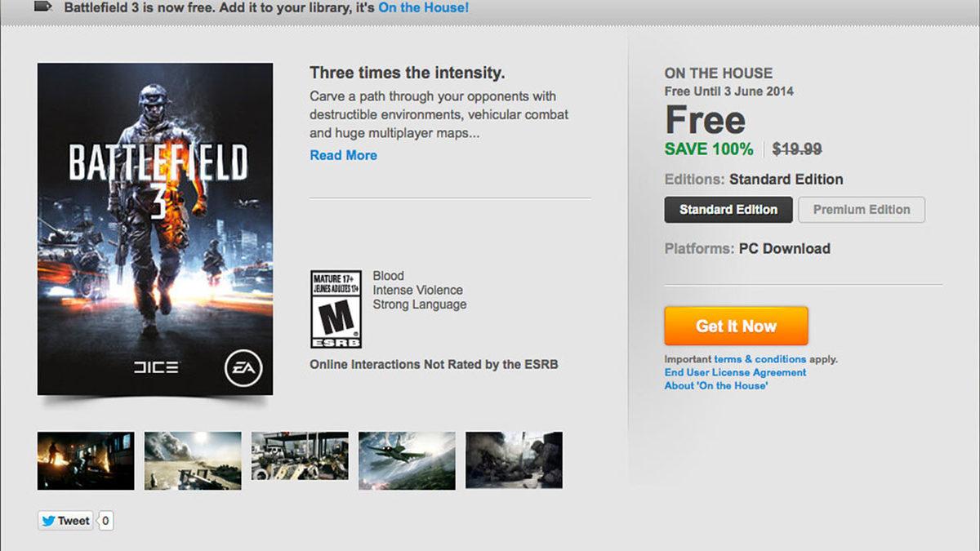
Task: View the third screenshot thumbnail with vehicles
Action: [300, 460]
